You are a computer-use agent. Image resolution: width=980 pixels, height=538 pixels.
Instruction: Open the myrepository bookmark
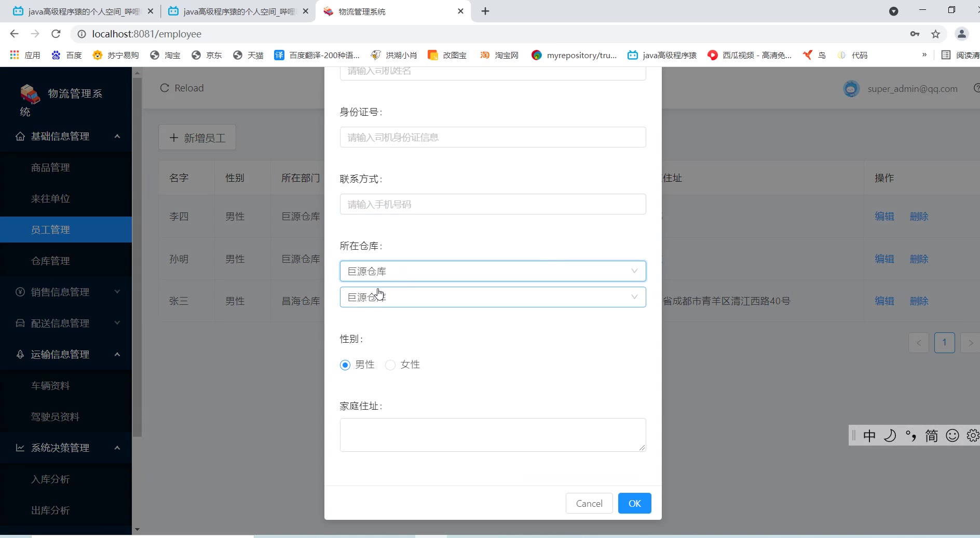point(574,55)
